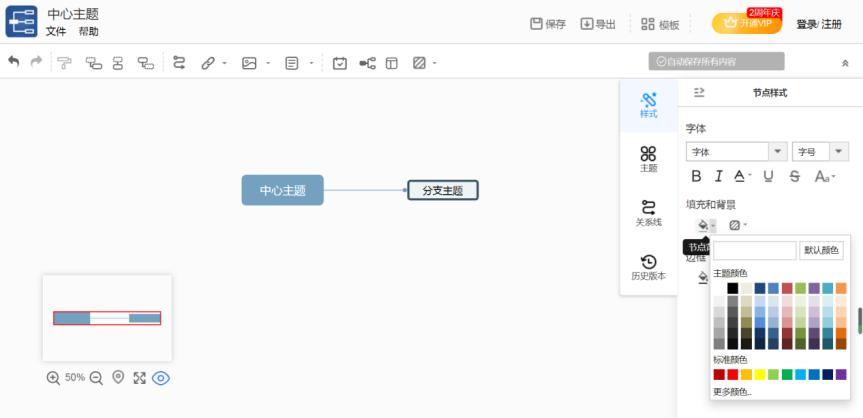Switch to the 样式 sidebar tab
Screen dimensions: 863x418
(x=648, y=105)
